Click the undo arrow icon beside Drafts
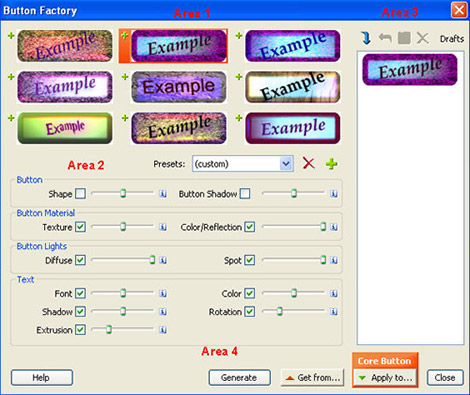This screenshot has width=470, height=395. pos(385,38)
